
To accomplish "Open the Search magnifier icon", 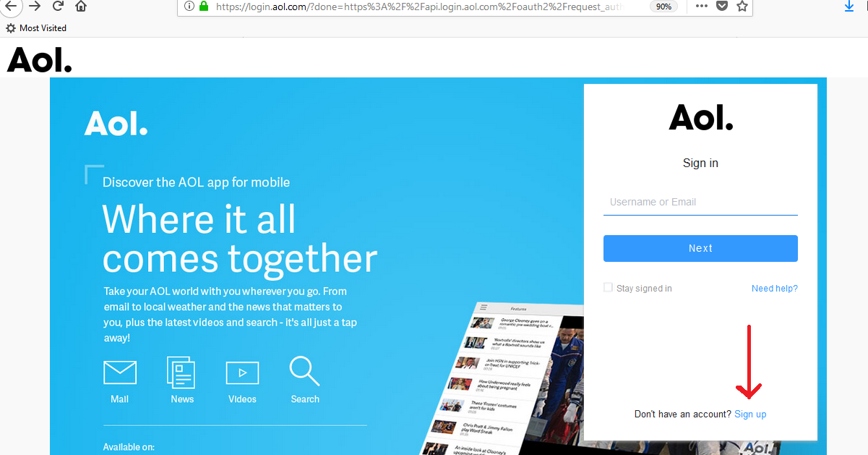I will (305, 370).
